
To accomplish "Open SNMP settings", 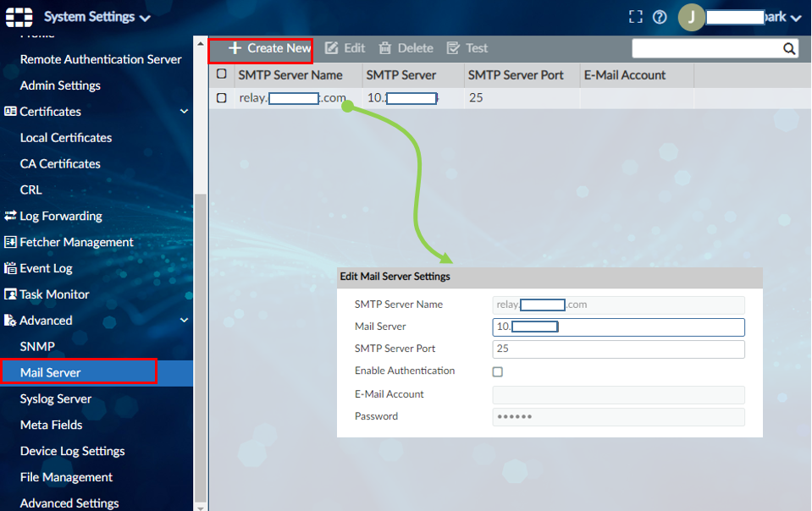I will [x=37, y=347].
